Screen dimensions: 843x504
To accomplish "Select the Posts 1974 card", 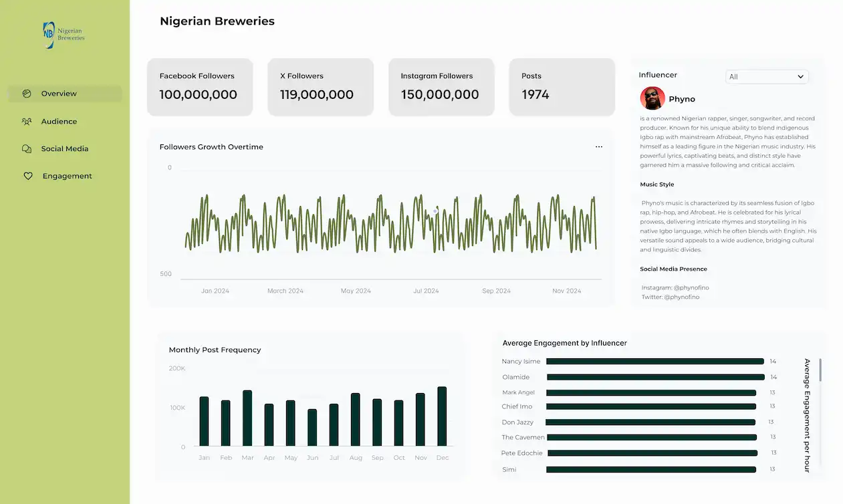I will tap(562, 87).
